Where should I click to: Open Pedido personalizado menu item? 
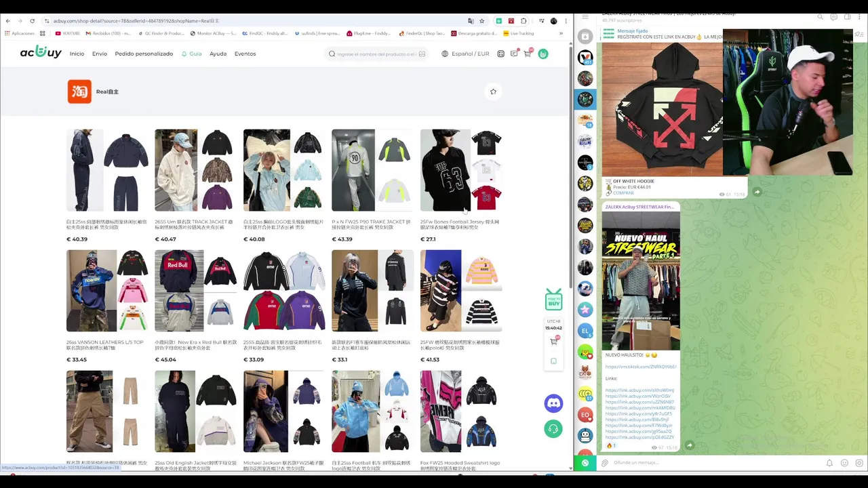tap(144, 54)
